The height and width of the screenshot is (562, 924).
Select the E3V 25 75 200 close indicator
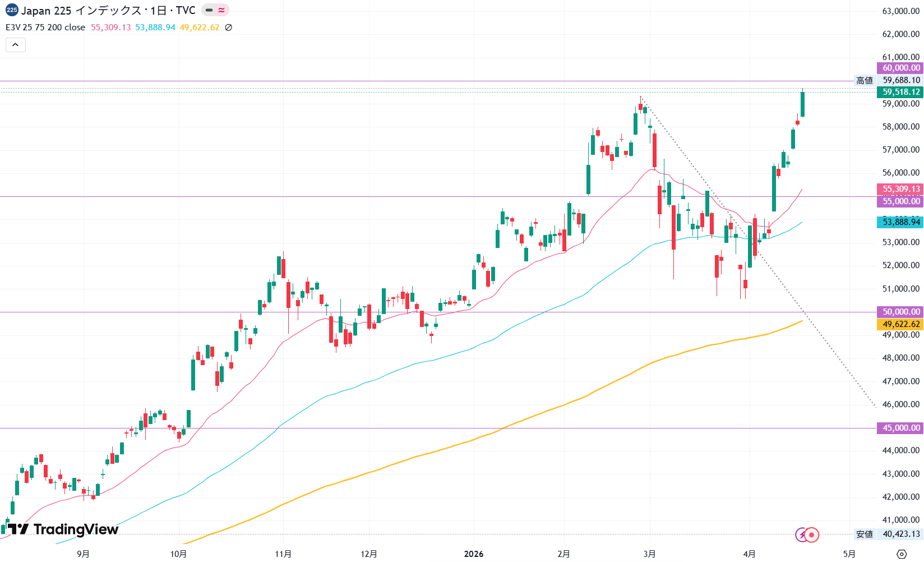point(45,27)
